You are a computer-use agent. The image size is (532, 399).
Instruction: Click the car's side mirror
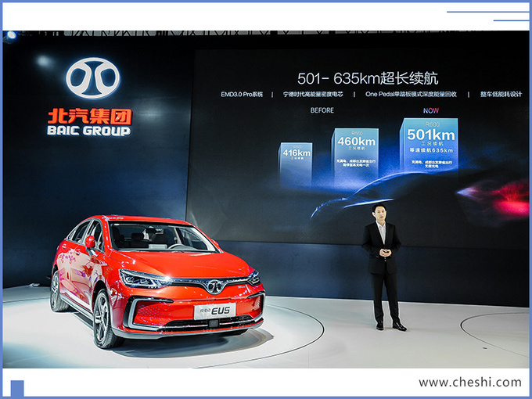(90, 242)
